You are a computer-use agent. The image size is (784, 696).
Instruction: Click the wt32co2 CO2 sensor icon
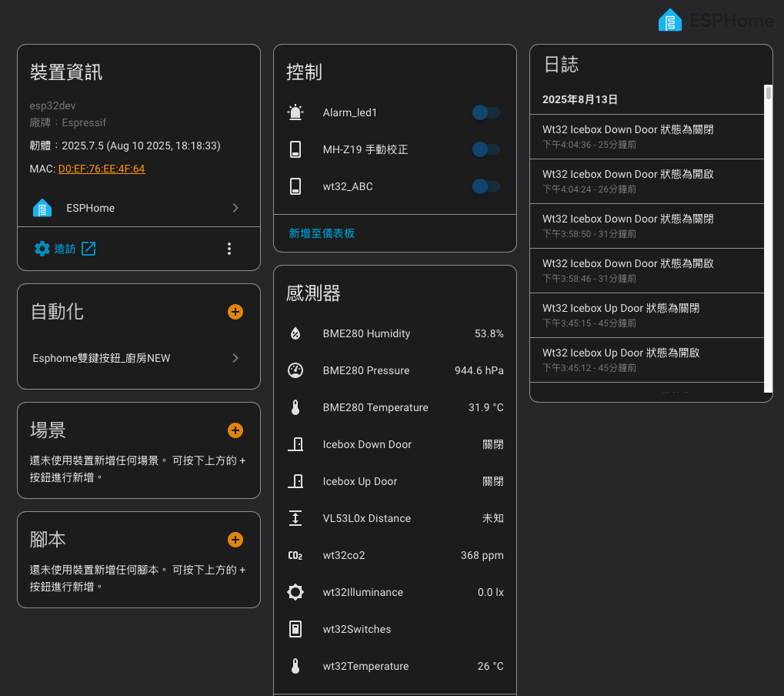295,555
